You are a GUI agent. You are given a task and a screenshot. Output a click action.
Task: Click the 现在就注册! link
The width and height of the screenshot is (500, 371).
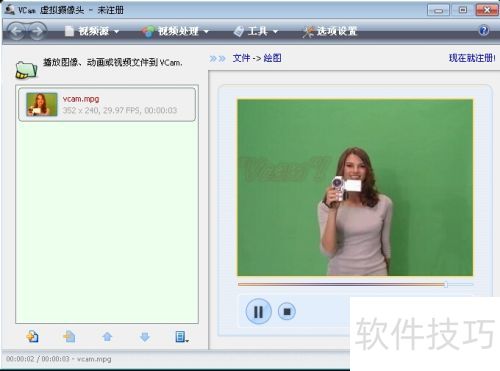point(472,58)
